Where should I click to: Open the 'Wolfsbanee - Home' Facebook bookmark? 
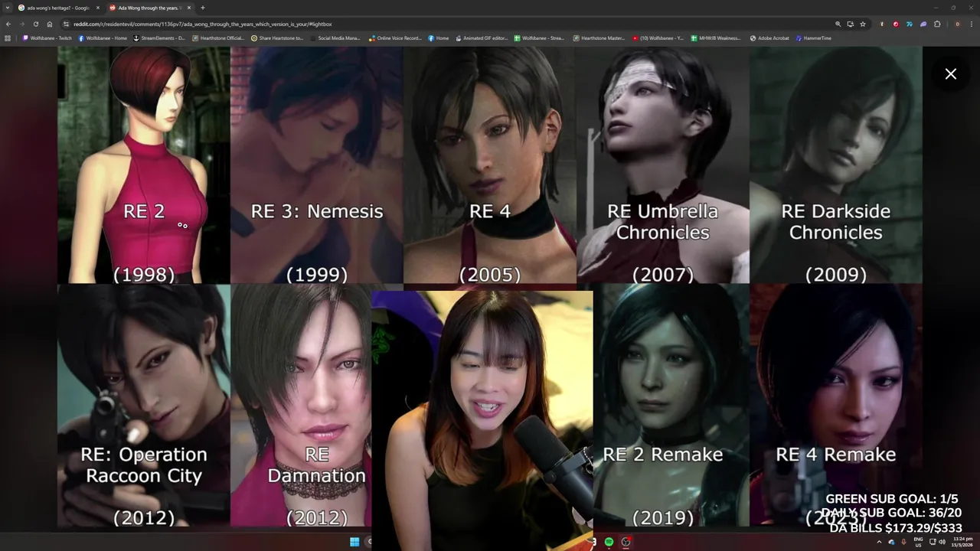pos(103,37)
